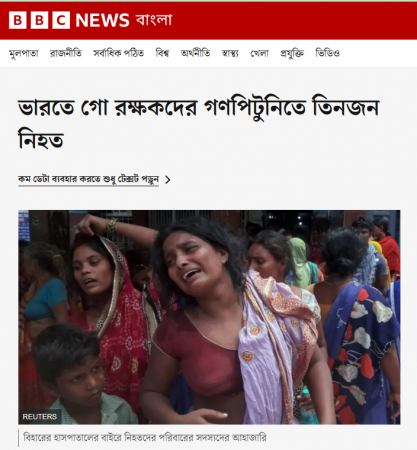
Task: Click the photo caption about বিহারের হাসপাতাল
Action: coord(145,437)
